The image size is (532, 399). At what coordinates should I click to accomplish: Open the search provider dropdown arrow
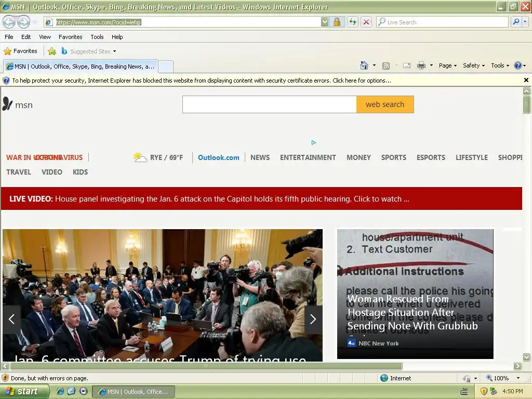pyautogui.click(x=525, y=22)
